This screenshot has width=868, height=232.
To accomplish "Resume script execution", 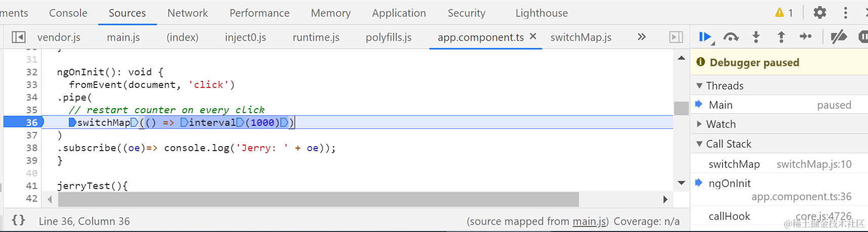I will 705,37.
